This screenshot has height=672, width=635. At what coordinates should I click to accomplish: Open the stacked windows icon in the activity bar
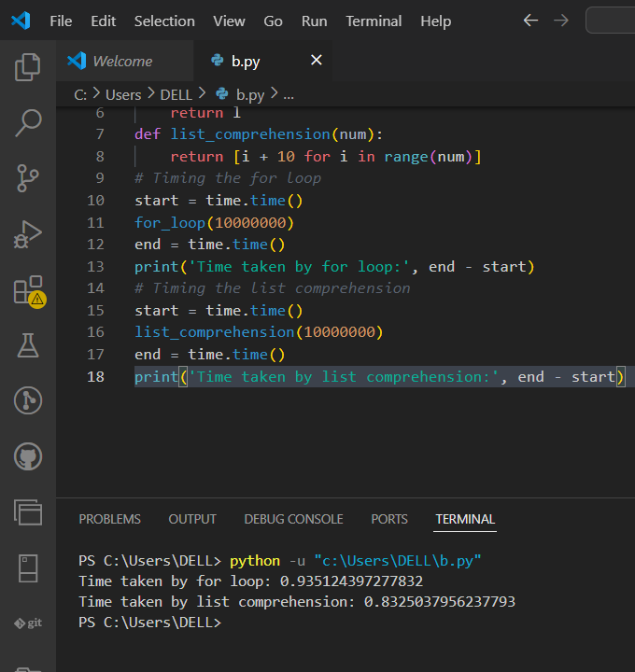(x=28, y=512)
